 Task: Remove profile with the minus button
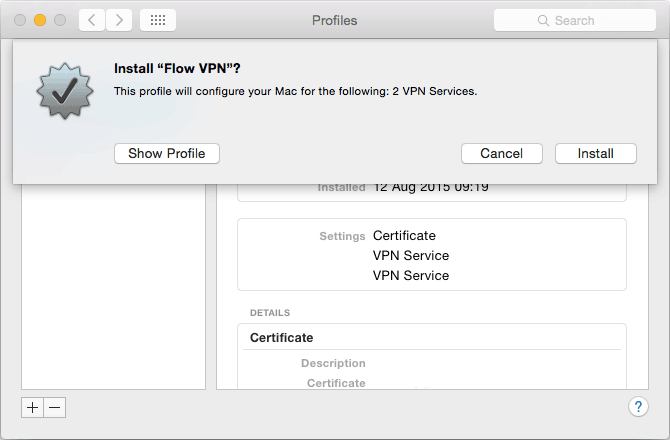(55, 408)
